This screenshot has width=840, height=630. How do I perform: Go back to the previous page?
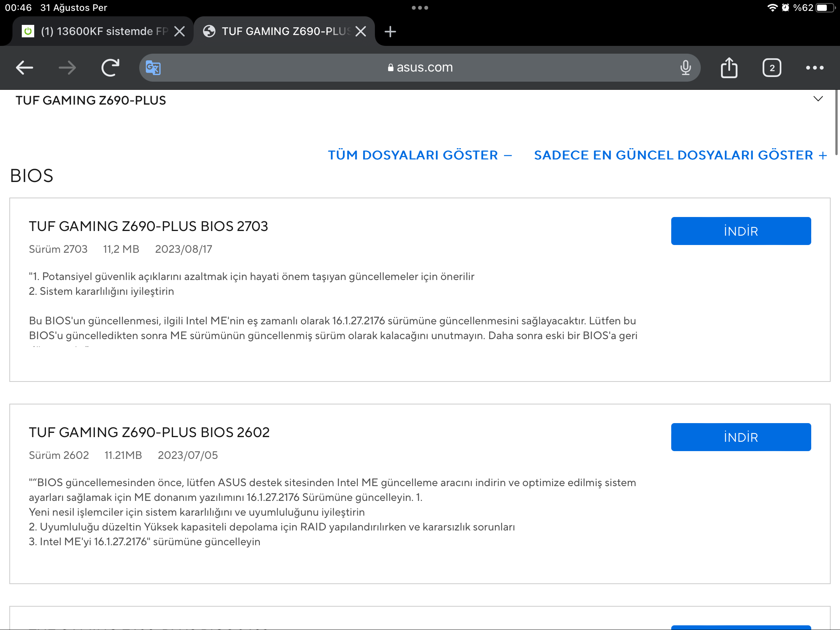click(x=24, y=68)
